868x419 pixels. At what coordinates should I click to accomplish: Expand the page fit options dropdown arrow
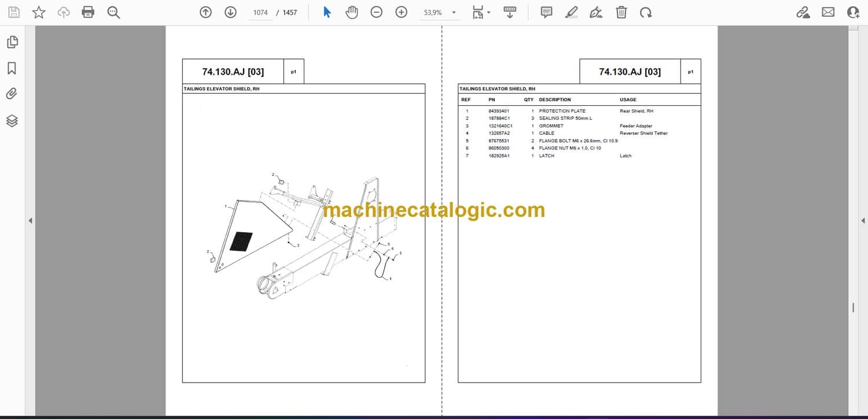pos(489,12)
